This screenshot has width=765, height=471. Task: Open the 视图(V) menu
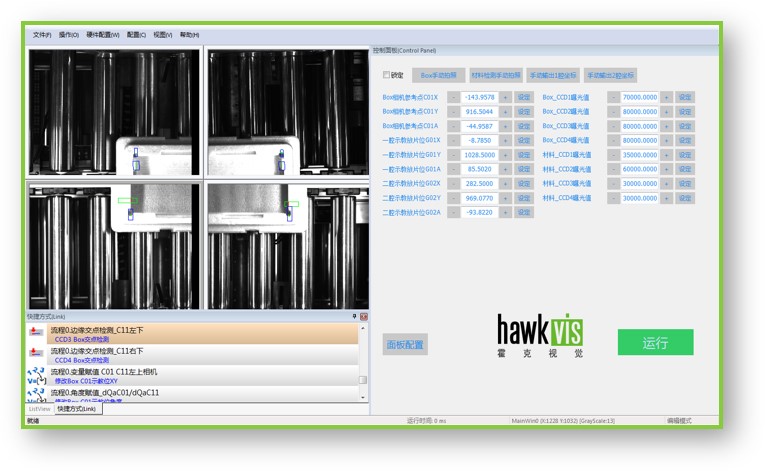pyautogui.click(x=162, y=35)
